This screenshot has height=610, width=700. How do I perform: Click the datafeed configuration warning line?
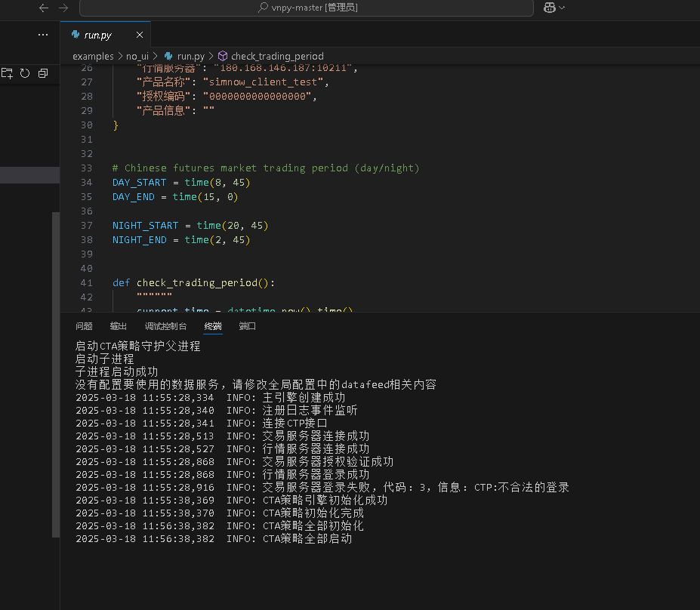tap(256, 385)
